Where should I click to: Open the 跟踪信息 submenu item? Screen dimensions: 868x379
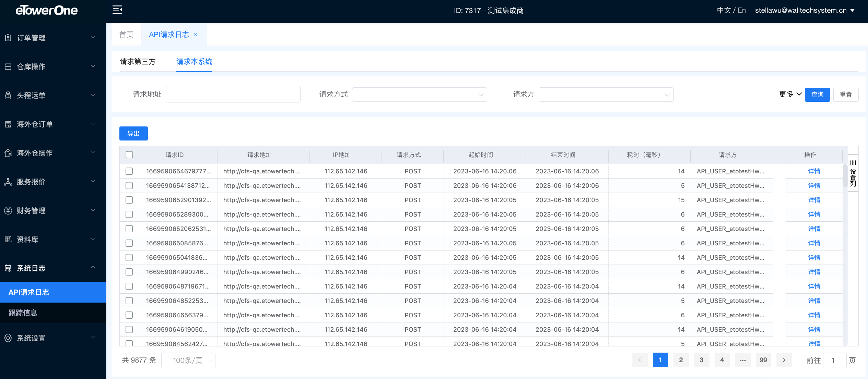[x=53, y=313]
